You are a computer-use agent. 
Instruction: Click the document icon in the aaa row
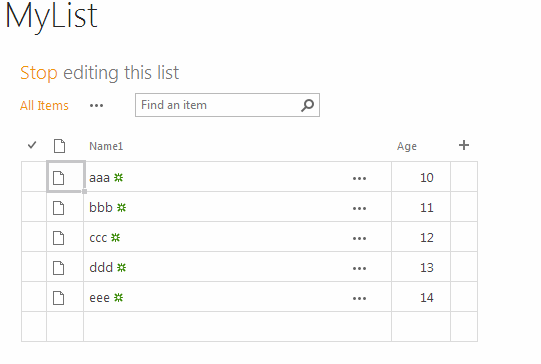[59, 178]
